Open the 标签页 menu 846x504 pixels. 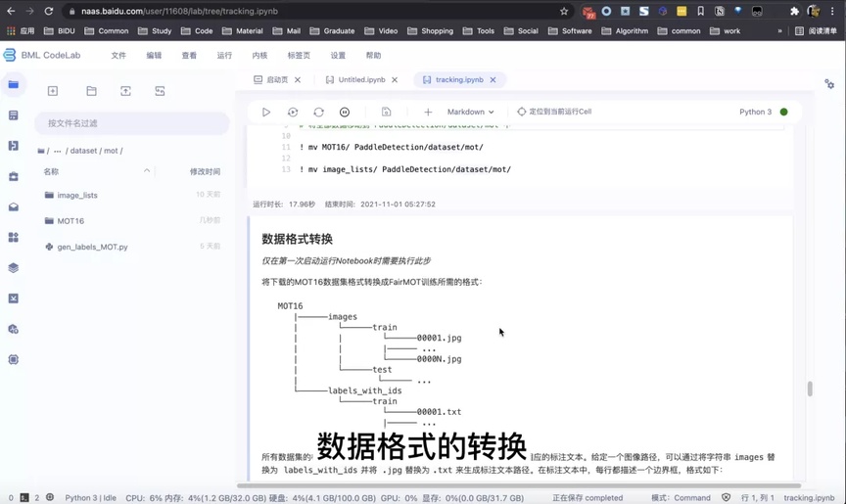click(299, 55)
